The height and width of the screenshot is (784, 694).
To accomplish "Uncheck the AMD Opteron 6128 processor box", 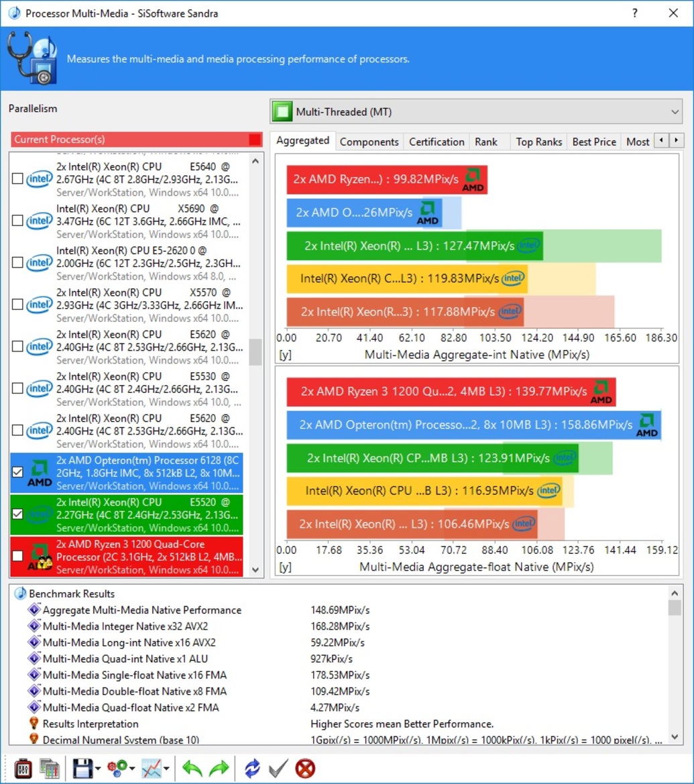I will (17, 472).
